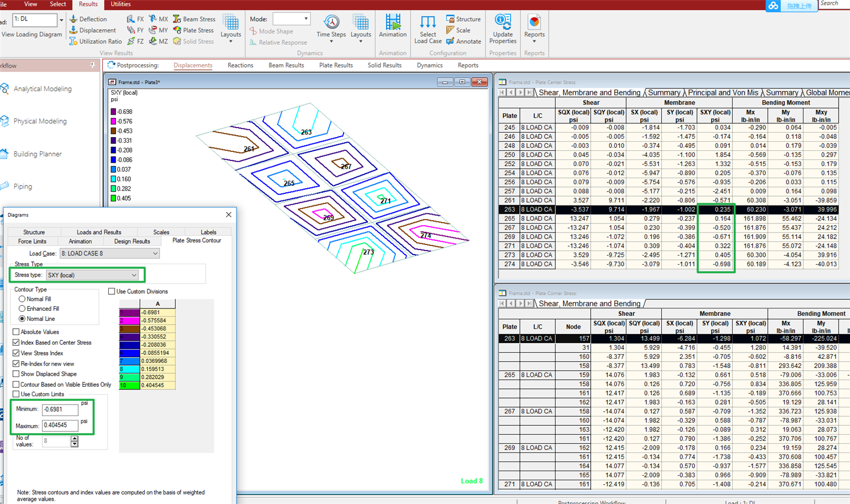Expand the Mode dropdown in ribbon
The image size is (850, 504).
306,19
